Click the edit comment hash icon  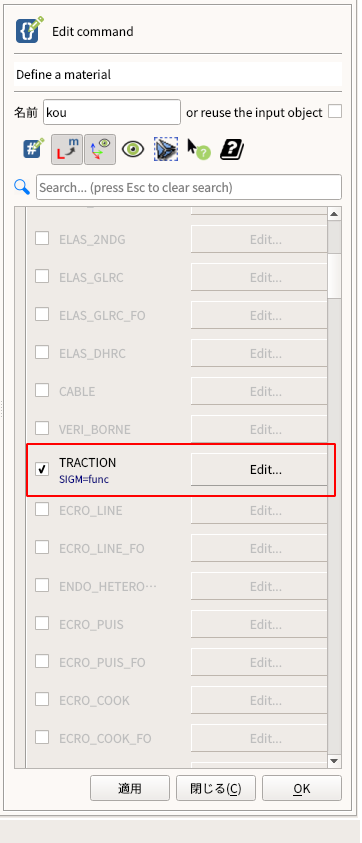tap(34, 149)
